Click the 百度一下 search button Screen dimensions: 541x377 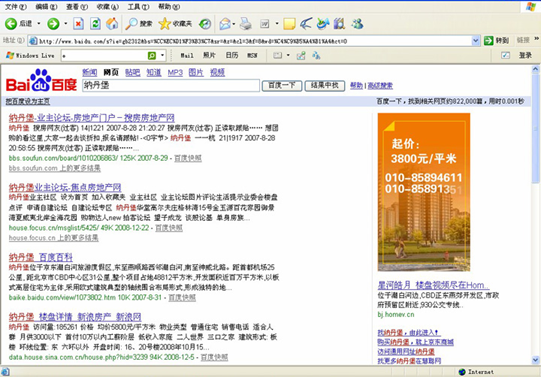click(282, 86)
